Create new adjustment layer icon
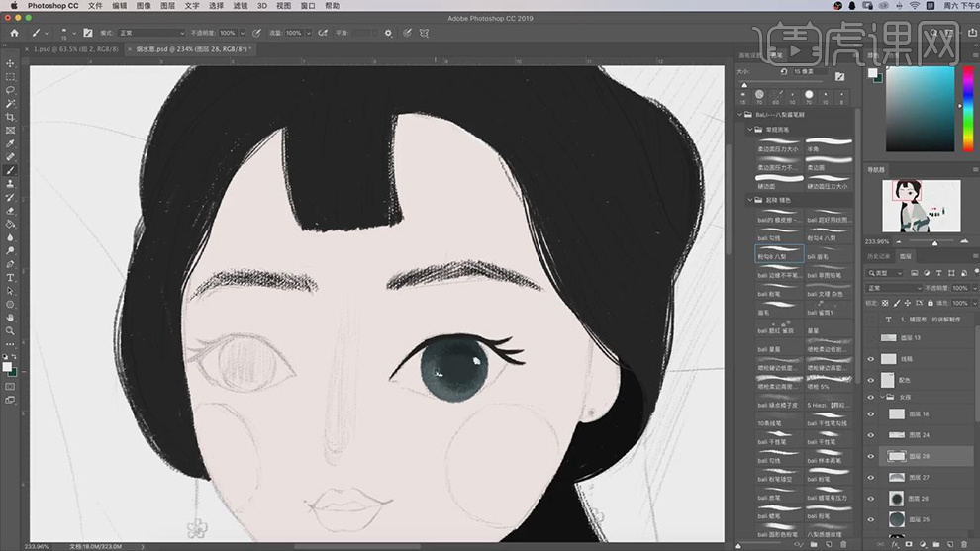Screen dimensions: 980x551 point(922,545)
